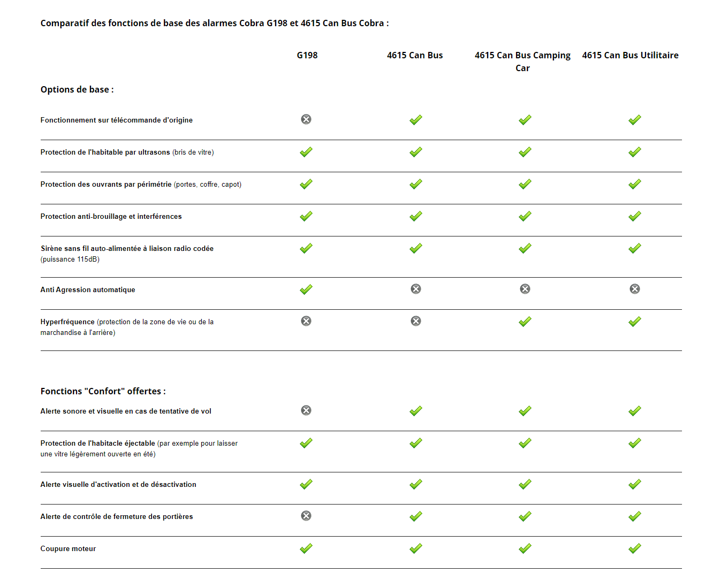Click the 4615 Can Bus Camping Car header

point(522,61)
